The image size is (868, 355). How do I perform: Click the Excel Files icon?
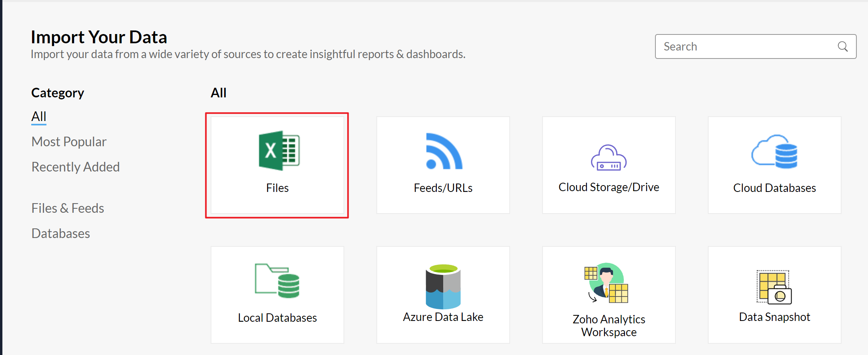(279, 151)
